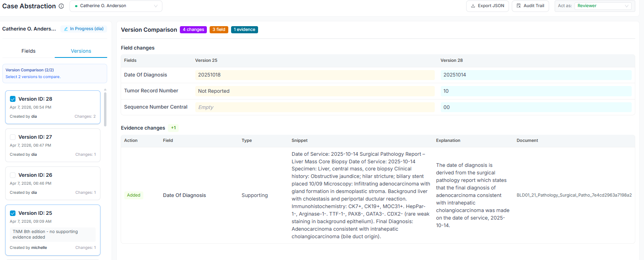
Task: Uncheck Version ID: 25 checkbox
Action: pyautogui.click(x=13, y=213)
